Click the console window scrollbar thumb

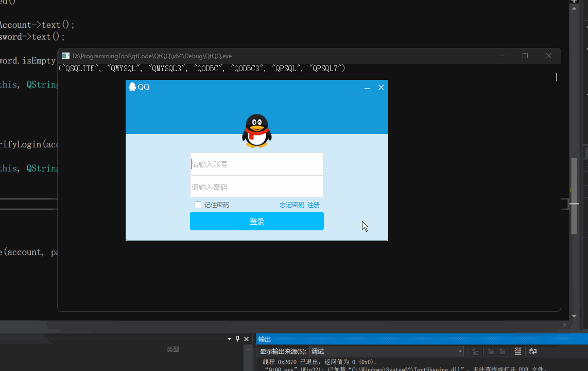[x=557, y=77]
